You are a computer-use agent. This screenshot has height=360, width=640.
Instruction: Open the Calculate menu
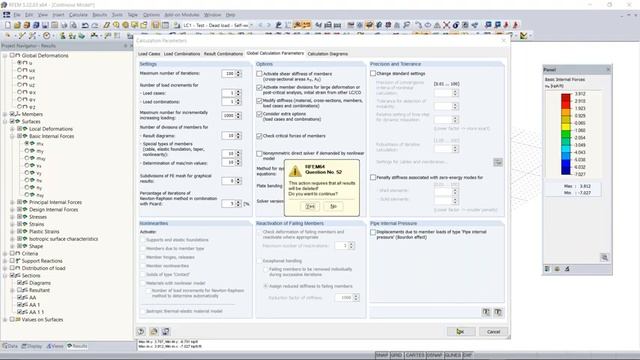pos(78,15)
